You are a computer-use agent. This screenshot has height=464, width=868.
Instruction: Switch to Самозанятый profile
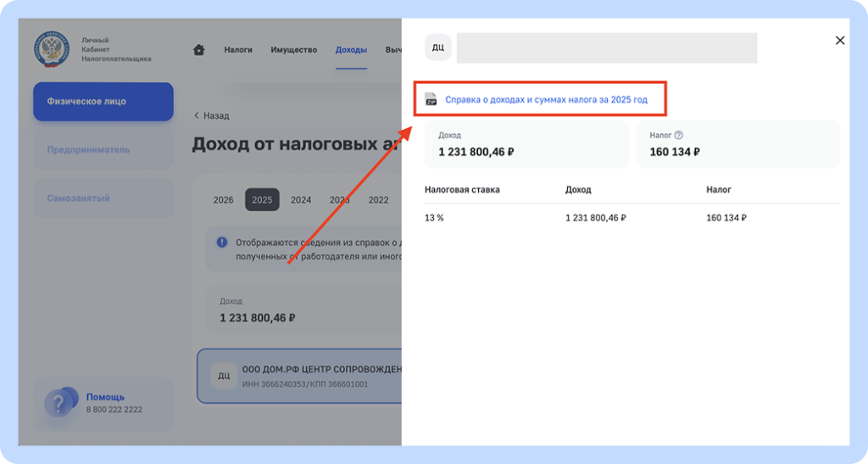click(103, 198)
